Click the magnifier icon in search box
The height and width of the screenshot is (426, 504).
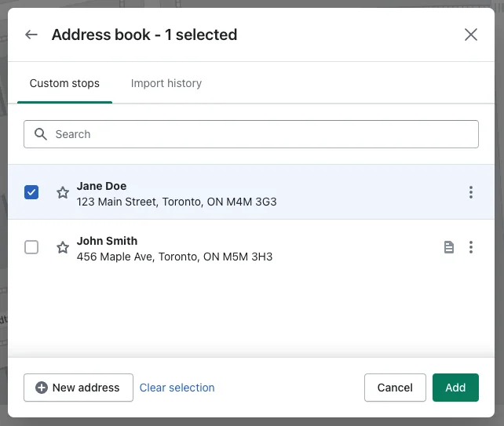(x=41, y=134)
